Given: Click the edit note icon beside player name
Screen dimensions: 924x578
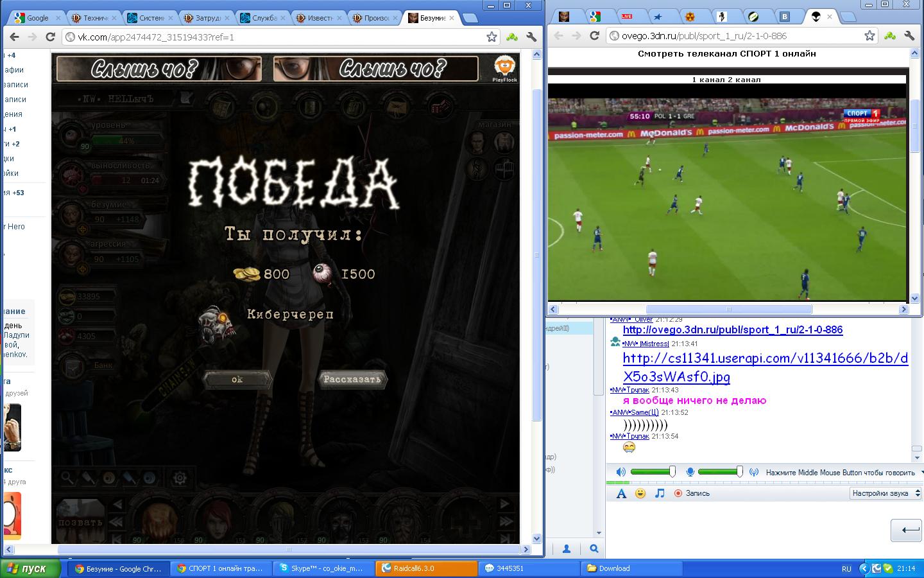Looking at the screenshot, I should point(186,98).
